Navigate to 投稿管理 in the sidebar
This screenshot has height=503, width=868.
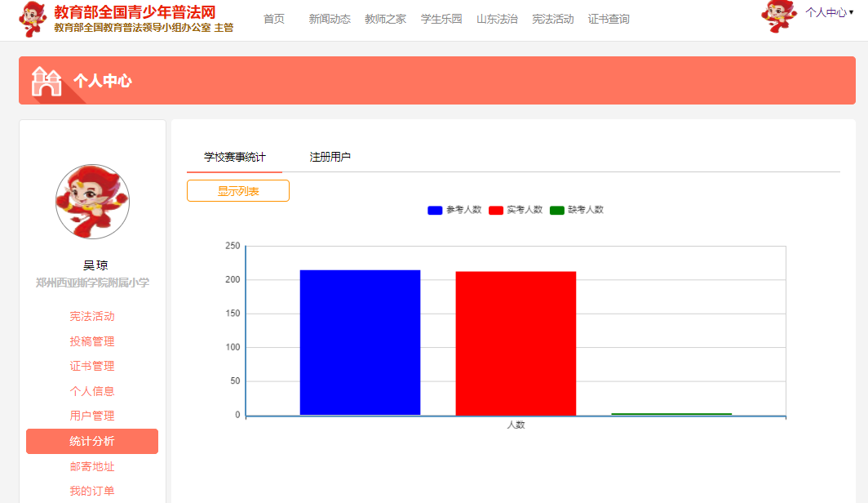click(x=92, y=341)
